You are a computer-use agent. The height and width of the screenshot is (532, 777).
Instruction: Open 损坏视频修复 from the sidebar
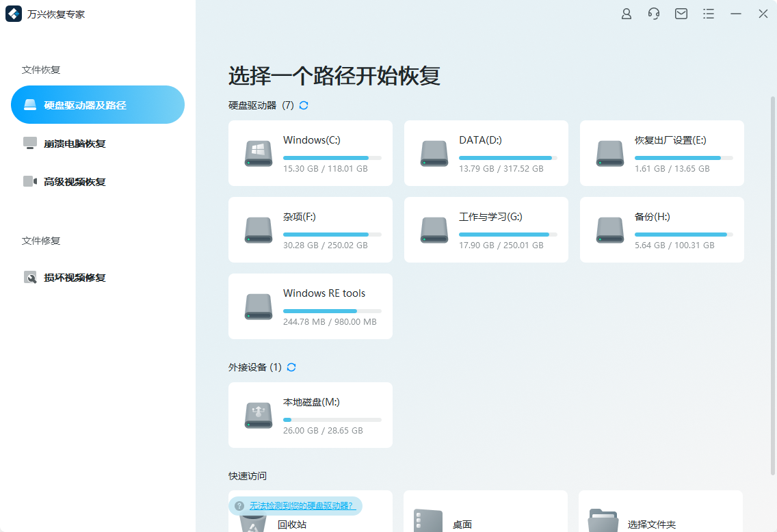point(30,277)
